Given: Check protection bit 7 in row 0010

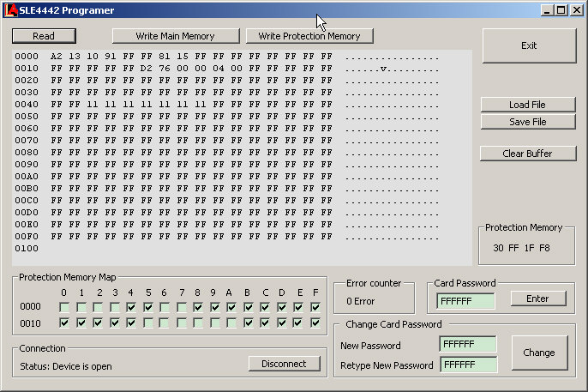Looking at the screenshot, I should pyautogui.click(x=182, y=323).
